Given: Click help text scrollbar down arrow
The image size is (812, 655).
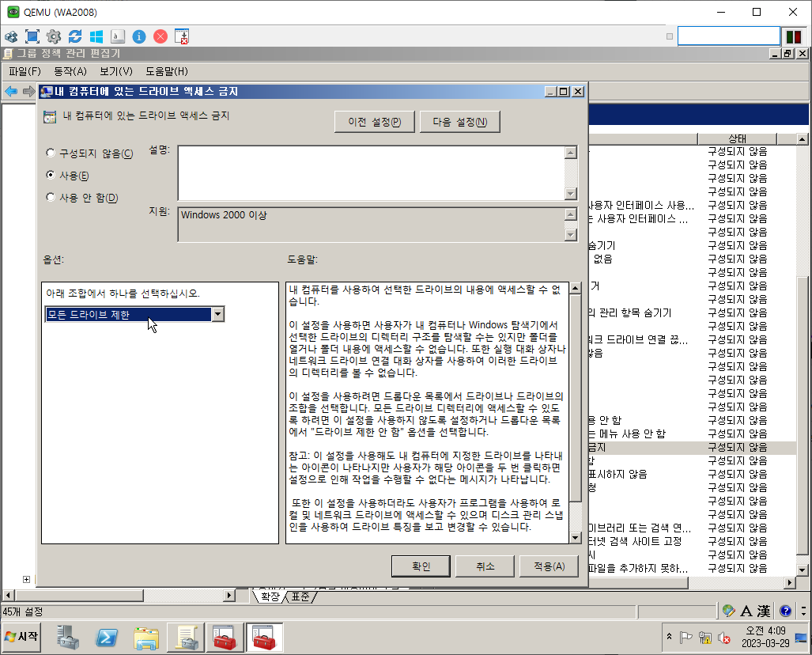Looking at the screenshot, I should point(576,538).
